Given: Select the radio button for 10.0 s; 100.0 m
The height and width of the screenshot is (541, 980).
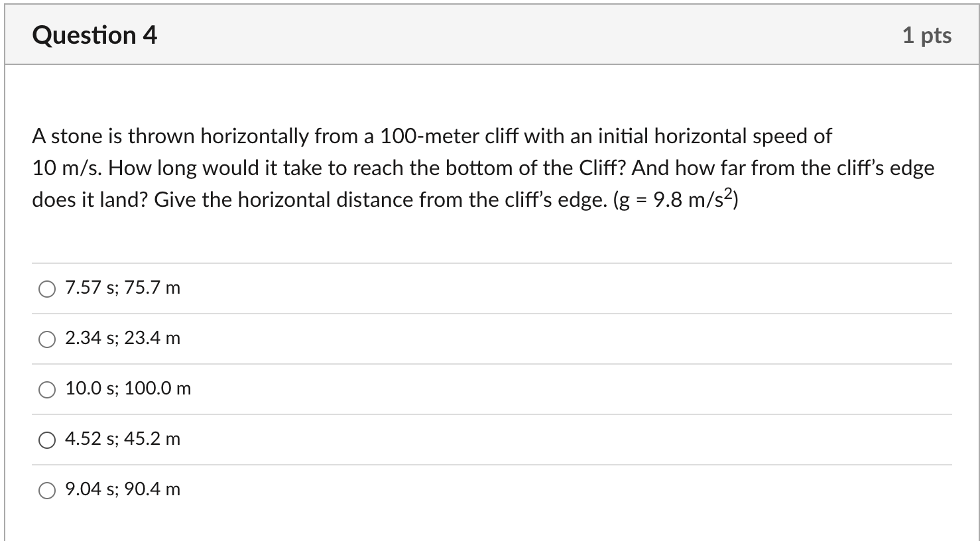Looking at the screenshot, I should point(46,390).
